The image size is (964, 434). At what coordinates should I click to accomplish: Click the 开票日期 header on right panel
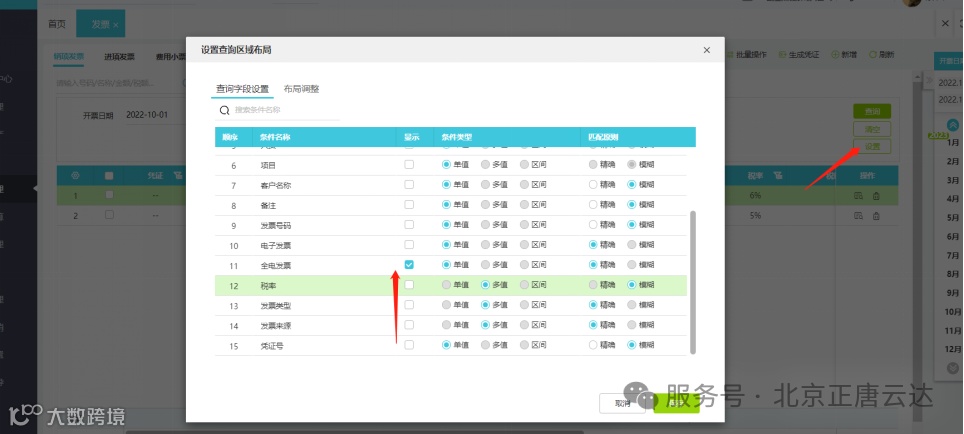[950, 61]
